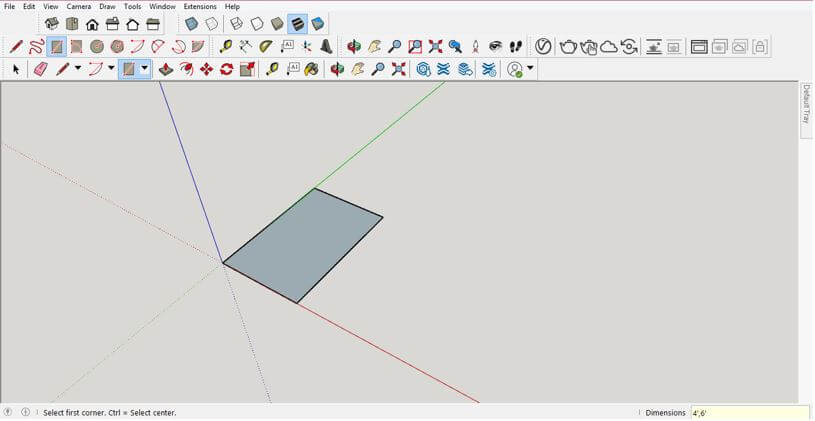Image resolution: width=815 pixels, height=421 pixels.
Task: Open 3D Warehouse
Action: tap(423, 69)
